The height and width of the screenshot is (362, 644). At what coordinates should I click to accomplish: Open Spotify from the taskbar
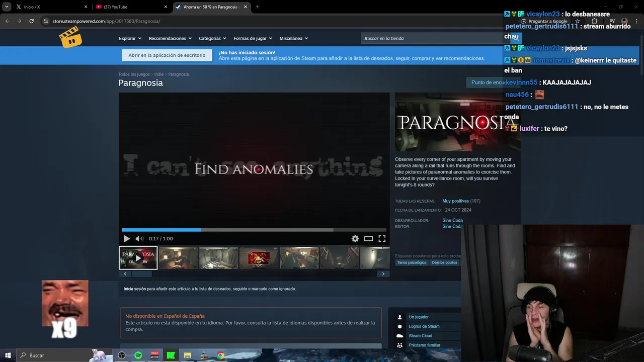click(138, 355)
